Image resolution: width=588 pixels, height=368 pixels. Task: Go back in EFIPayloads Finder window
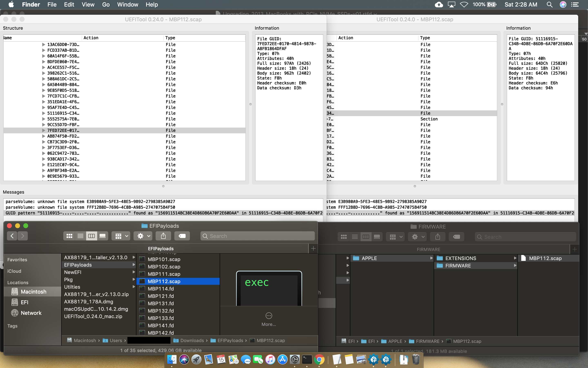coord(12,236)
